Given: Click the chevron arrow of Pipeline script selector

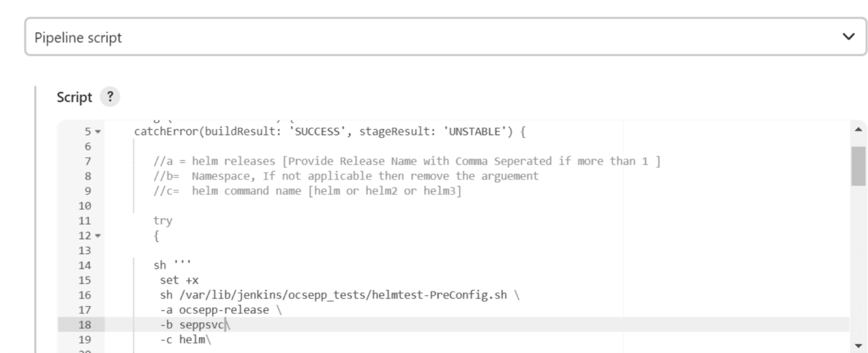Looking at the screenshot, I should tap(848, 37).
